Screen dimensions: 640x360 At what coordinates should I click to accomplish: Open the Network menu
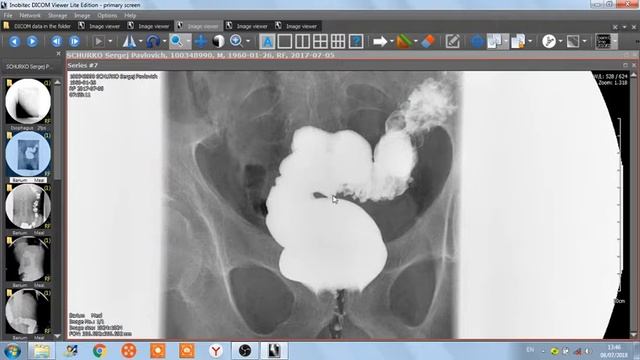click(30, 16)
